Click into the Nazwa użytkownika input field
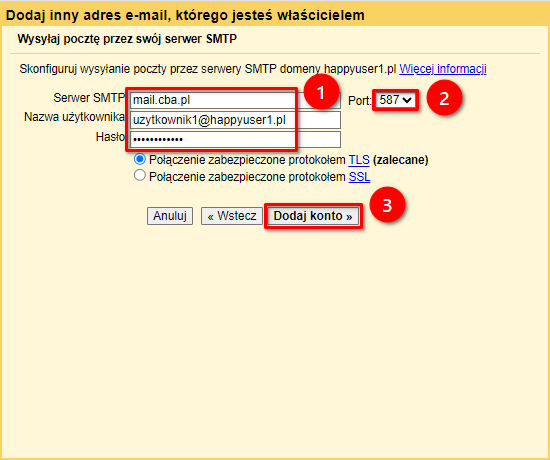550x460 pixels. 235,120
